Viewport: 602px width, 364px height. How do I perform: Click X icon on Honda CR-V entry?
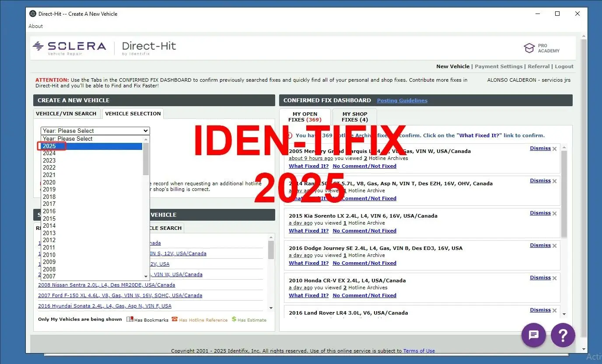(x=555, y=278)
